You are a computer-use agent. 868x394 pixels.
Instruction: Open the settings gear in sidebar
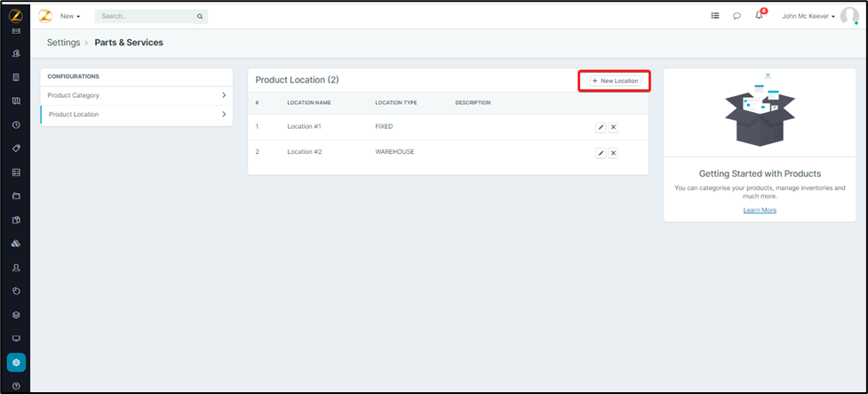[16, 363]
